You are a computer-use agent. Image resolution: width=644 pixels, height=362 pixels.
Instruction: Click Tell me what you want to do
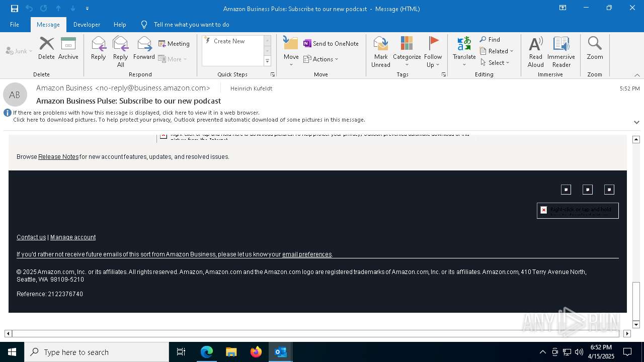tap(185, 25)
